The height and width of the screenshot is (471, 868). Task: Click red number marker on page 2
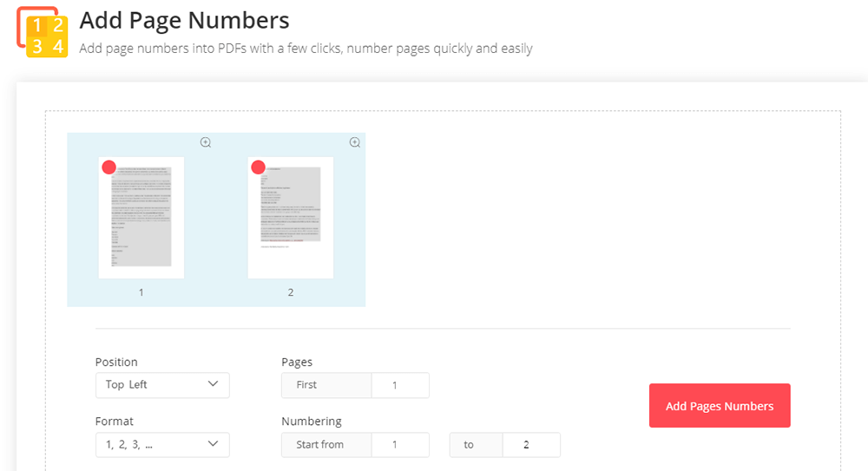pyautogui.click(x=258, y=167)
